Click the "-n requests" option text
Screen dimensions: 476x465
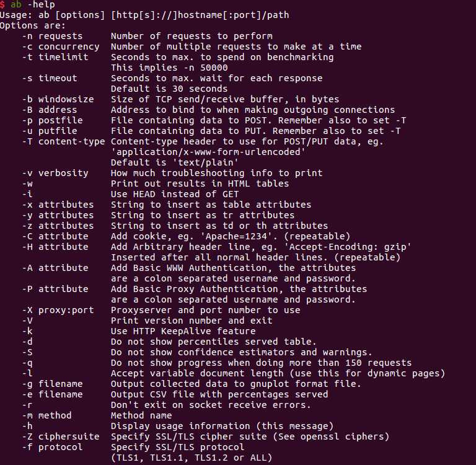tap(52, 36)
